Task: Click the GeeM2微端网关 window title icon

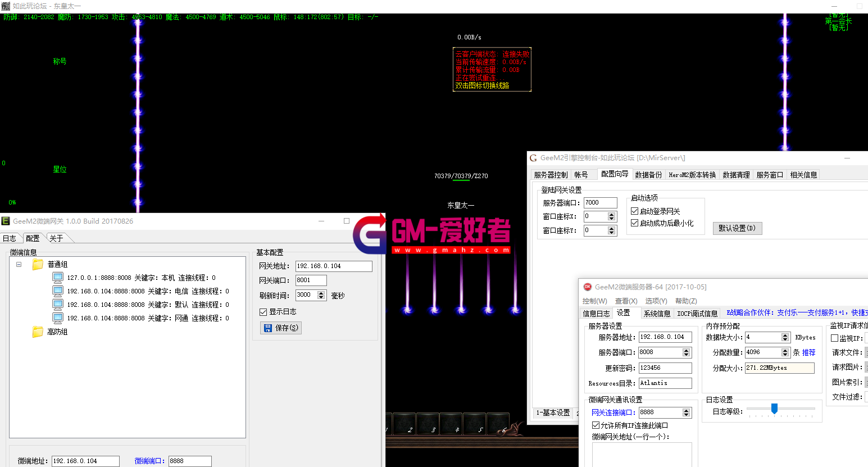Action: 6,221
